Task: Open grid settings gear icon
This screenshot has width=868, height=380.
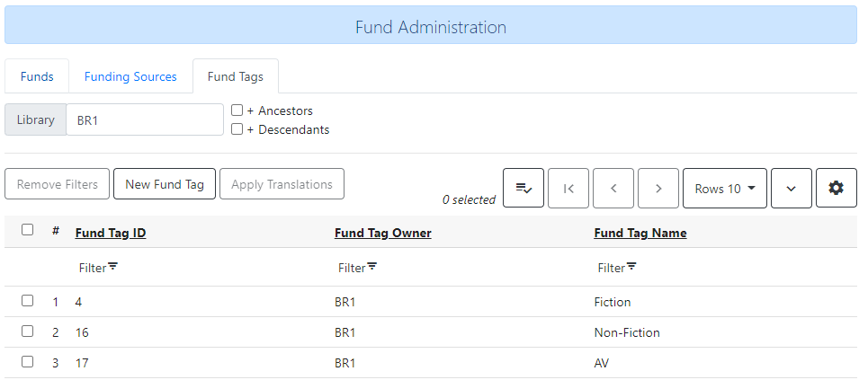Action: coord(836,189)
